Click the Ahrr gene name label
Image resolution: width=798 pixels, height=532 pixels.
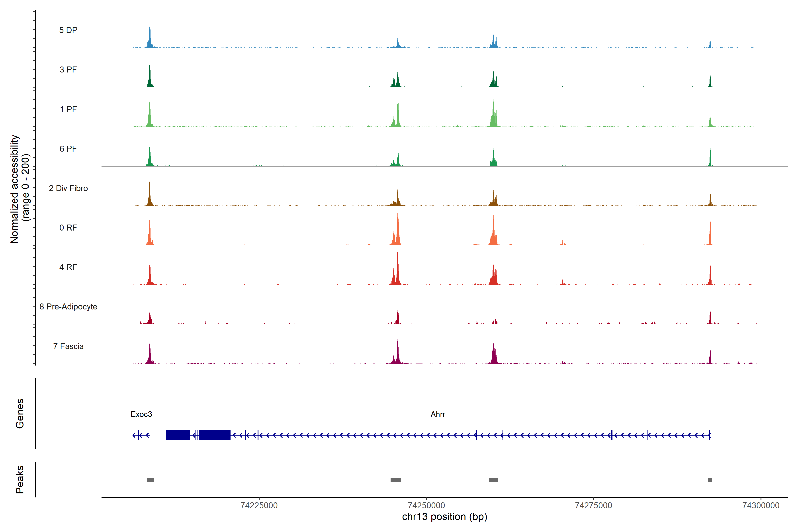click(x=438, y=414)
